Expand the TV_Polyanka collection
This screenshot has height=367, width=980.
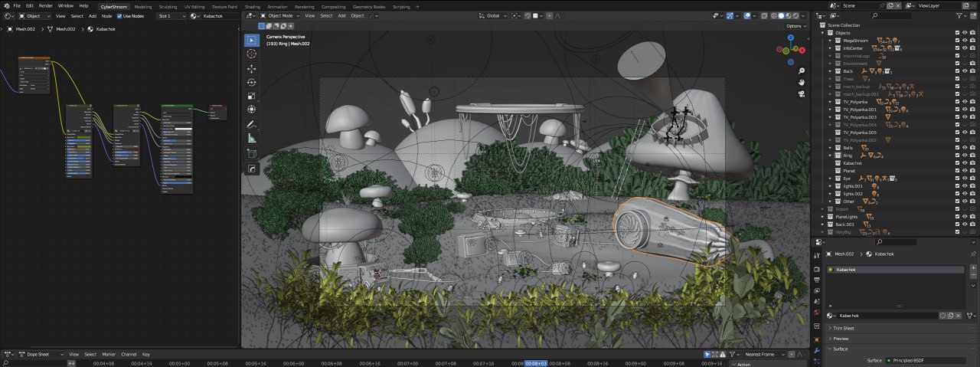[830, 102]
